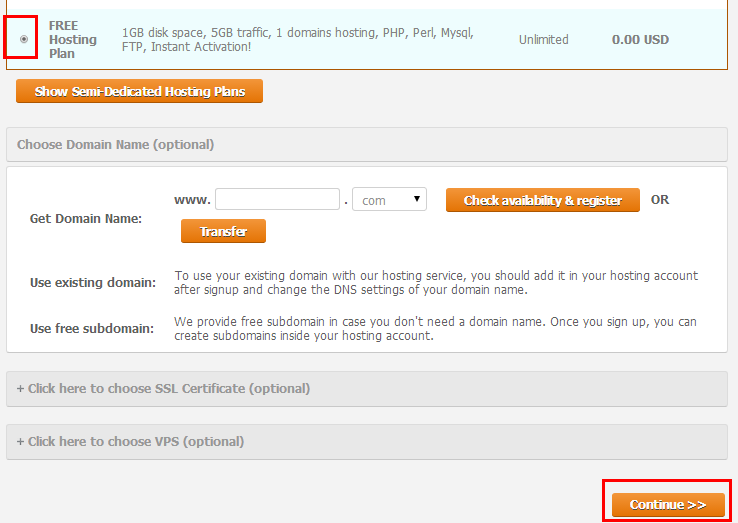Focus the domain name text field
This screenshot has width=738, height=523.
point(277,200)
